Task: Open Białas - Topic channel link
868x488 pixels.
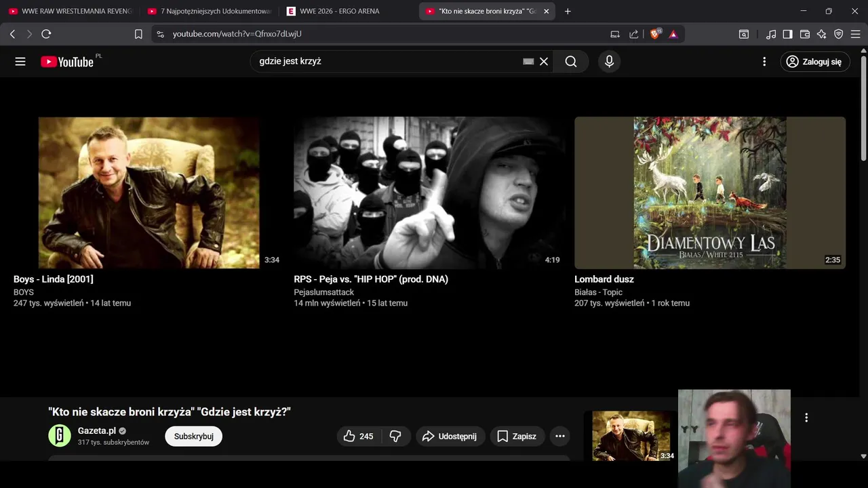Action: point(599,292)
